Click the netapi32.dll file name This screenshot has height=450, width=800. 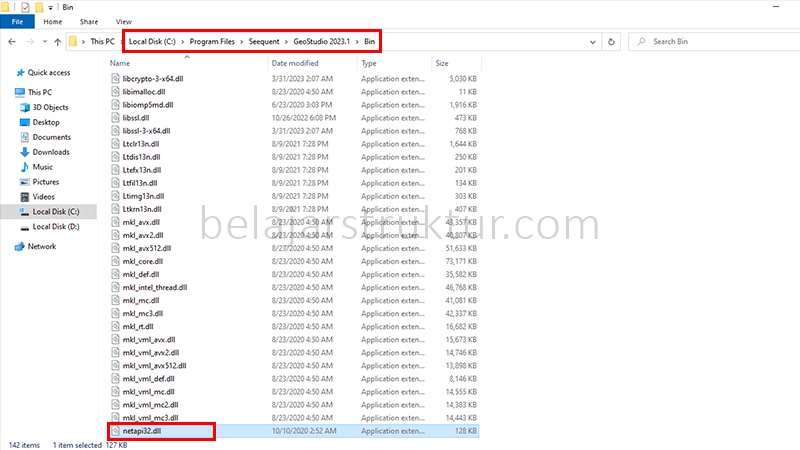pyautogui.click(x=142, y=431)
